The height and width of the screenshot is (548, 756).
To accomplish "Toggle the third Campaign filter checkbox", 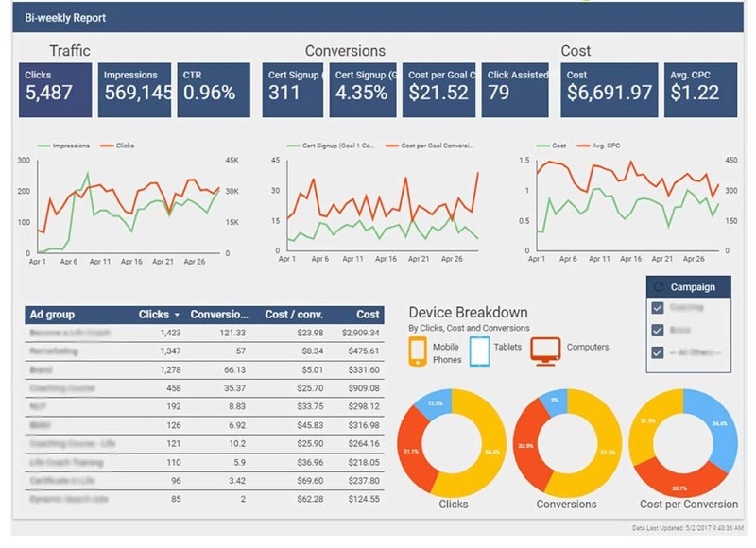I will pyautogui.click(x=658, y=352).
